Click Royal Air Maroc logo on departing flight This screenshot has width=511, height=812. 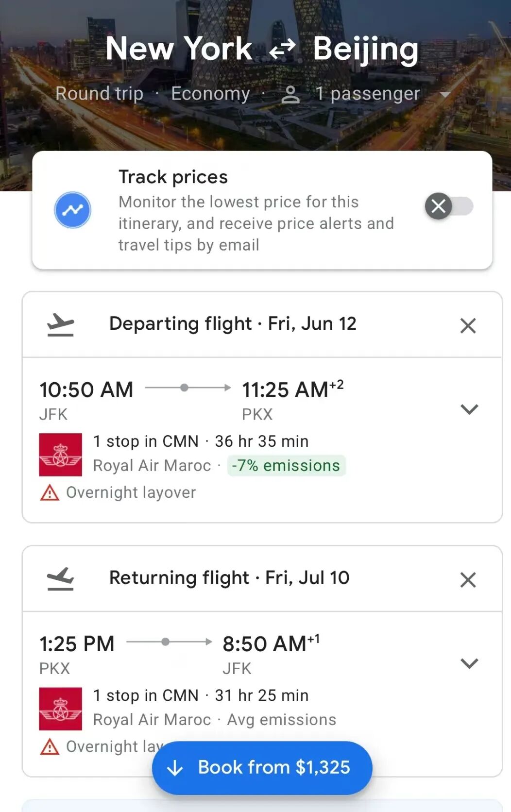(x=61, y=455)
